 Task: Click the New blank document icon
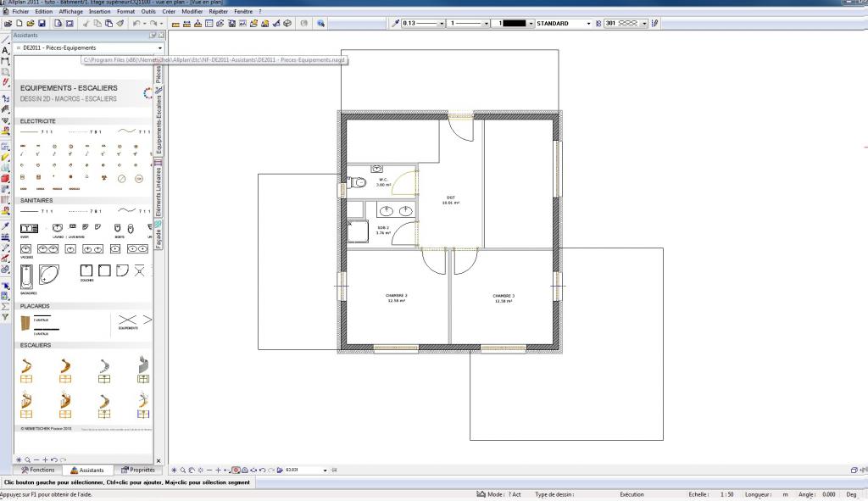(x=19, y=24)
